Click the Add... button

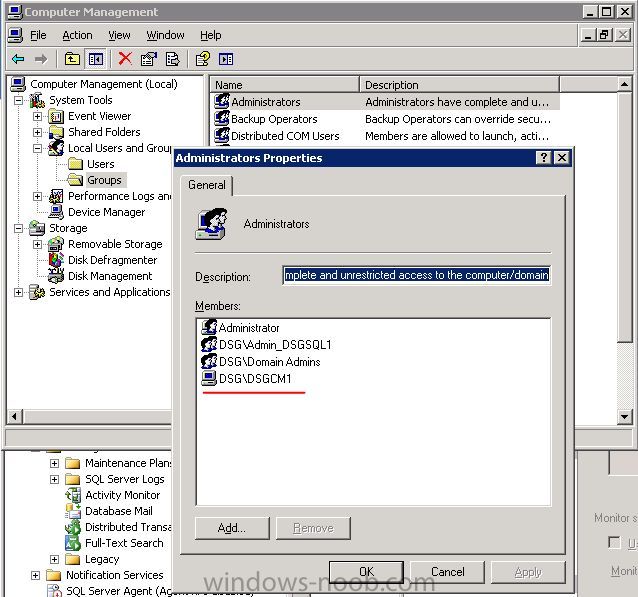pos(232,528)
